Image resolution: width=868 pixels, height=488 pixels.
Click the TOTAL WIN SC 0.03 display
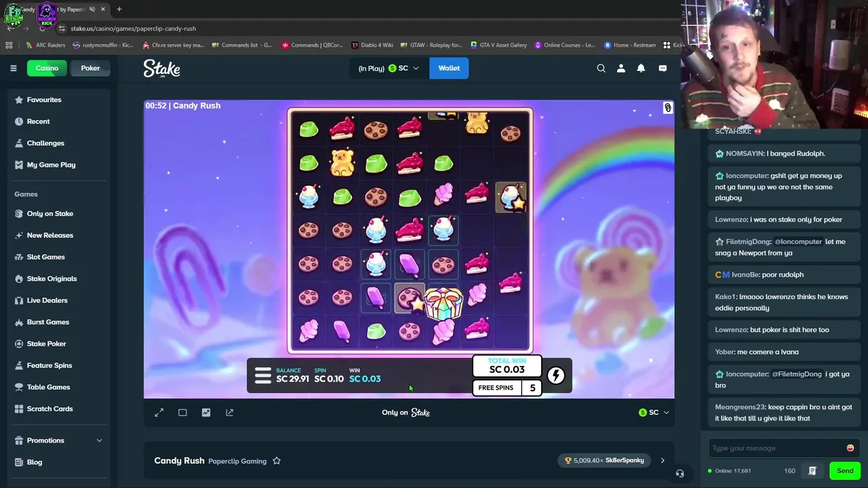tap(507, 366)
